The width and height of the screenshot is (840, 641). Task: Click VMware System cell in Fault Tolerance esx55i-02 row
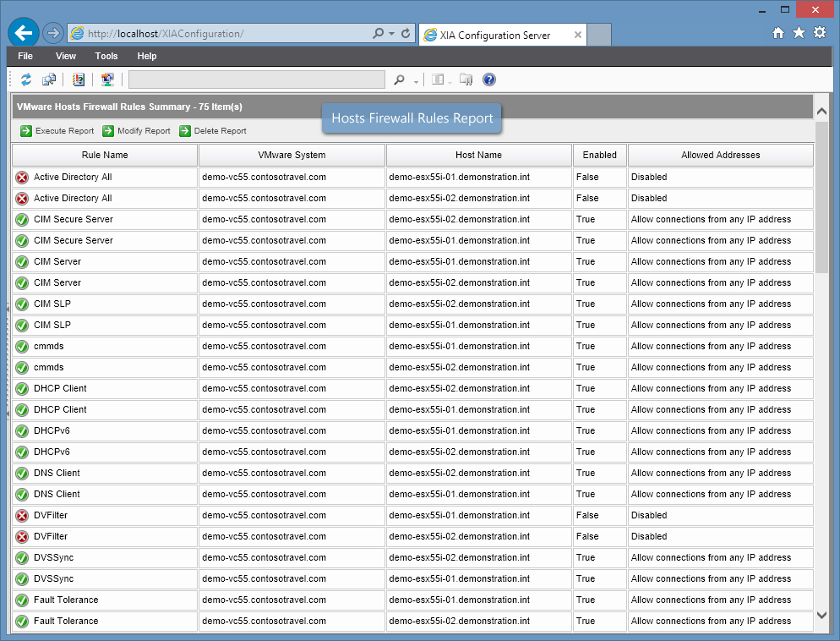coord(292,621)
